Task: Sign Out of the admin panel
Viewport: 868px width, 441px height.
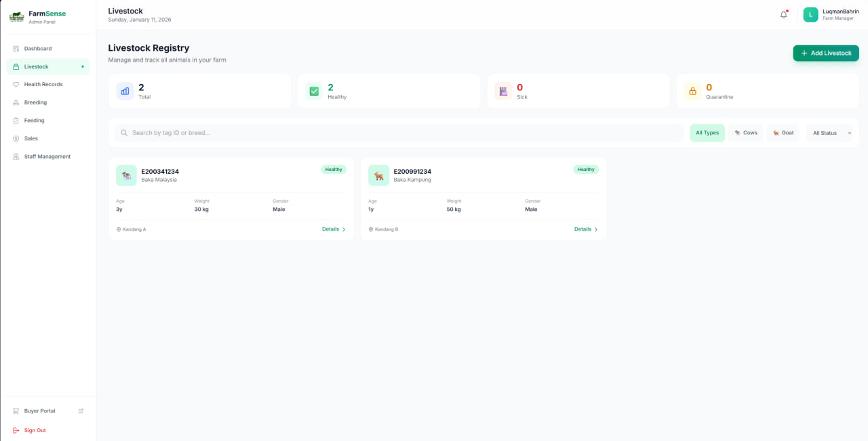Action: click(x=35, y=430)
